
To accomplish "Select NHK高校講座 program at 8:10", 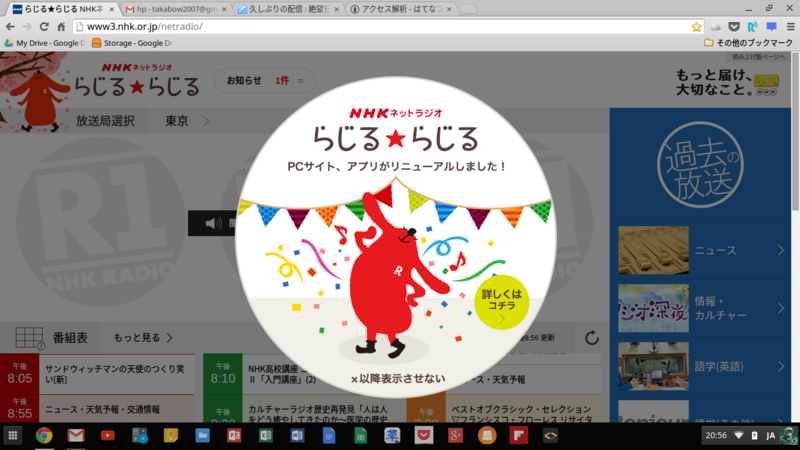I will [x=282, y=374].
